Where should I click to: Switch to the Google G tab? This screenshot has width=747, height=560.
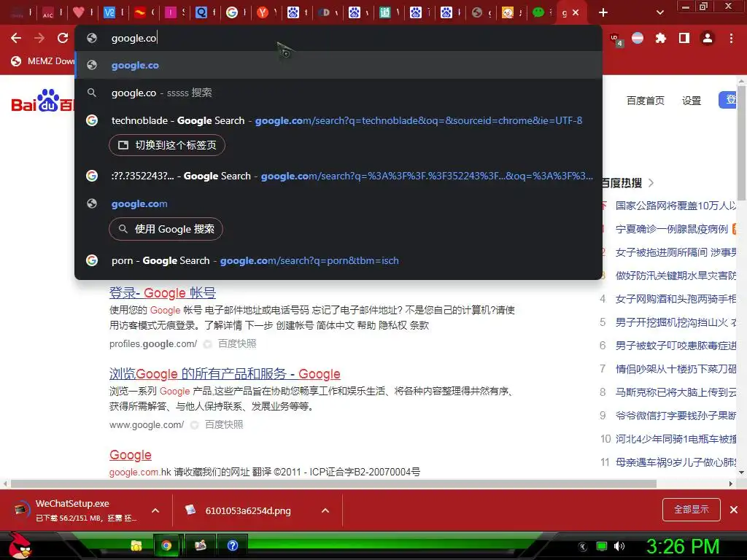232,12
